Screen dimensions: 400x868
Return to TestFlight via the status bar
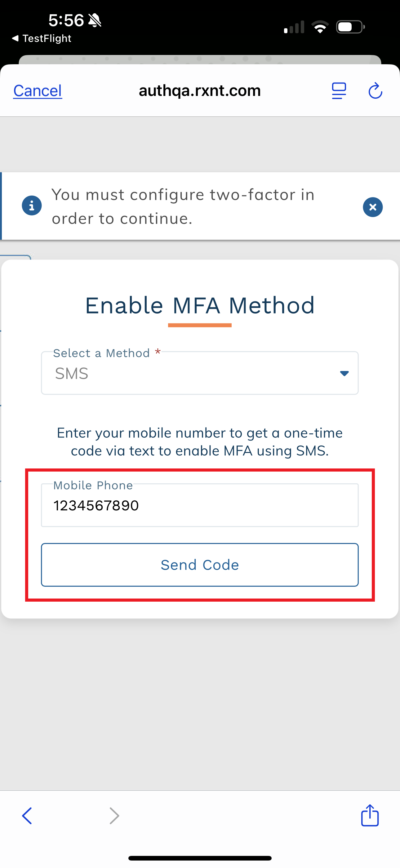point(42,38)
